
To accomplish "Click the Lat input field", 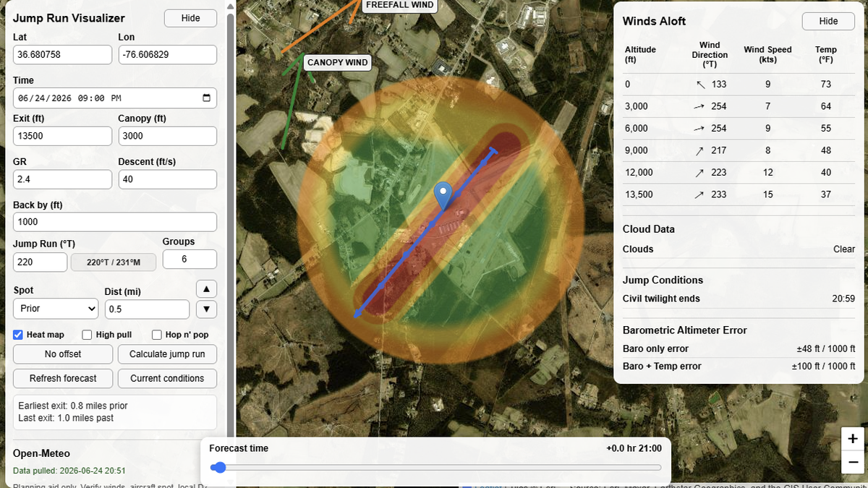I will click(63, 54).
